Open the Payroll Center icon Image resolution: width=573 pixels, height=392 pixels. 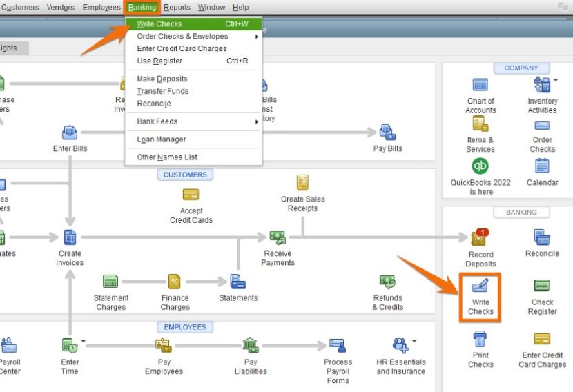pos(9,346)
